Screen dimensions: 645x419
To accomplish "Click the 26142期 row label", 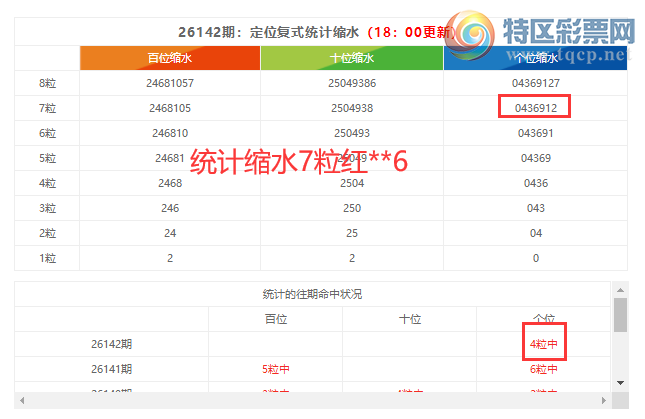I will 111,344.
